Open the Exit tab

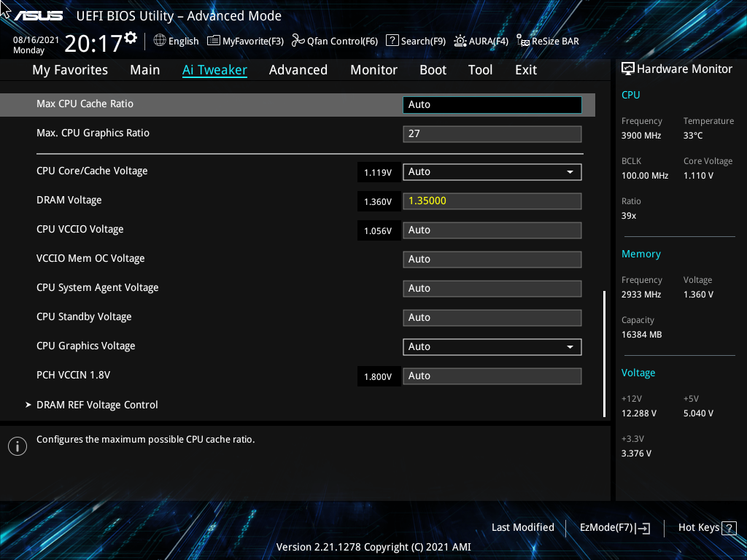click(526, 70)
